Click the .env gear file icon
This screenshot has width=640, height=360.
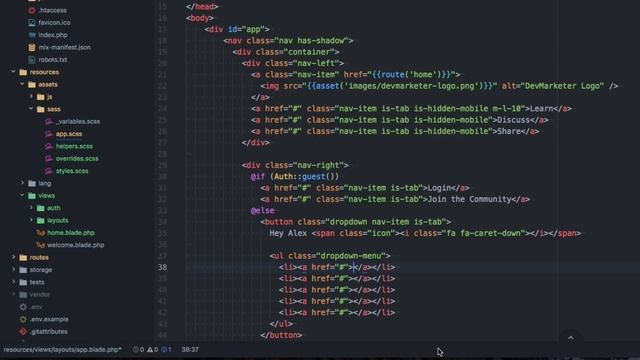[23, 307]
